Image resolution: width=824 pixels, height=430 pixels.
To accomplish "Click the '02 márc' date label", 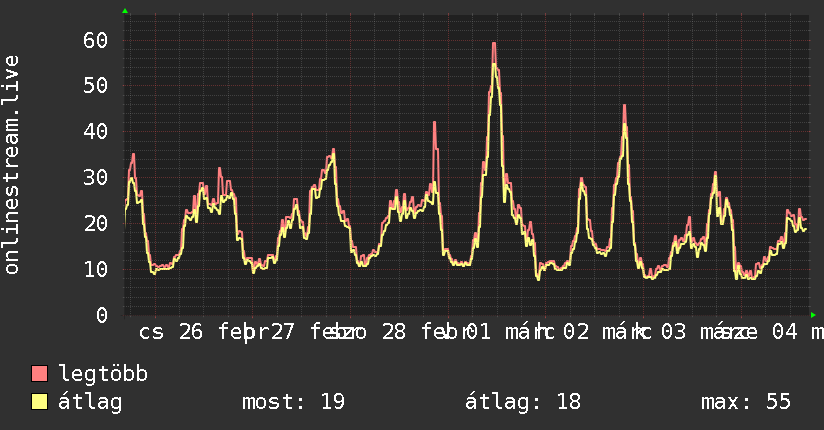I will pos(602,332).
